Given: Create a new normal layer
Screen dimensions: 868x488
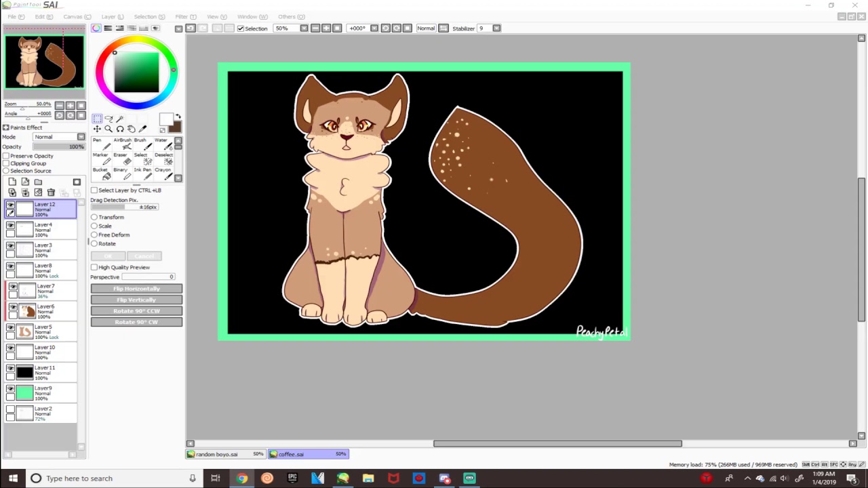Looking at the screenshot, I should coord(12,182).
